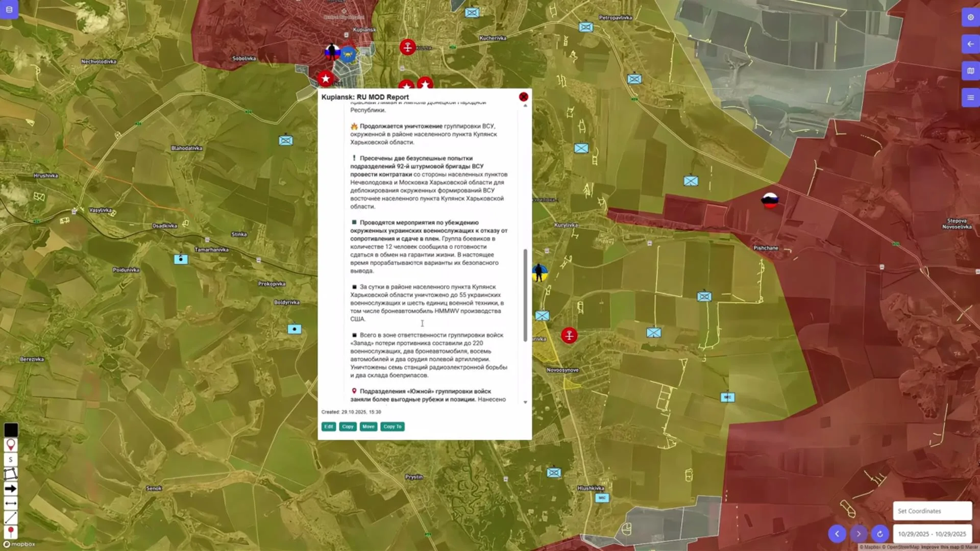Select the teardrop marker placement tool
Screen dimensions: 980x551
click(x=11, y=445)
